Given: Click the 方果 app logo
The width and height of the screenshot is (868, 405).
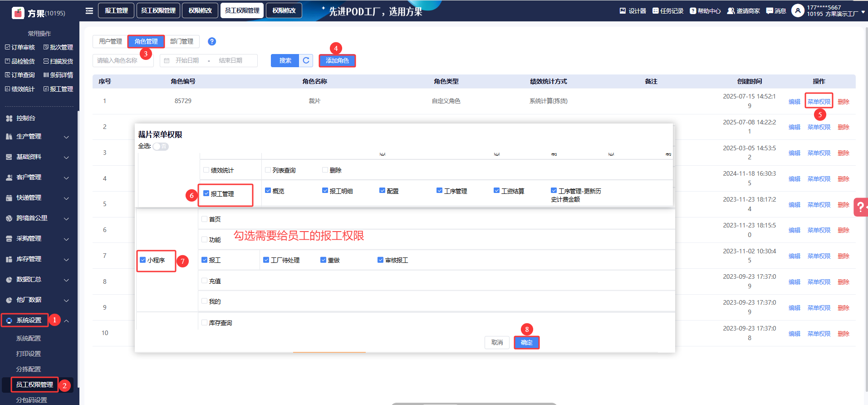Looking at the screenshot, I should [18, 13].
